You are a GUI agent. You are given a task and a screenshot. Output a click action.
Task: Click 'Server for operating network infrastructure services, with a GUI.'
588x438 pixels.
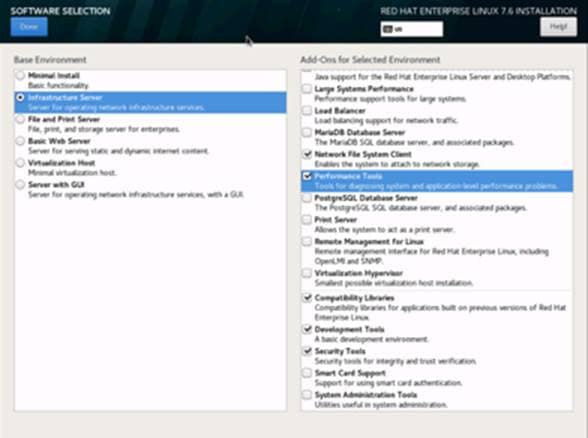click(x=136, y=195)
